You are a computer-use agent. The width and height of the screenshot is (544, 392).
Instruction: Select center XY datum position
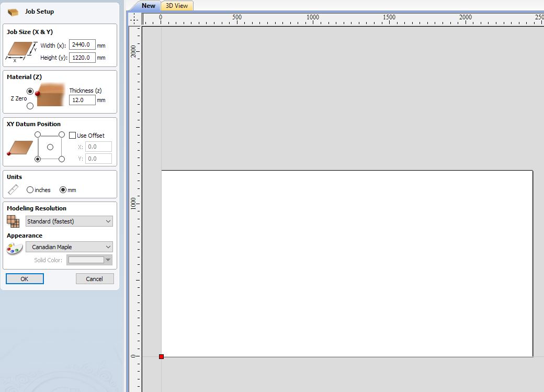(50, 147)
